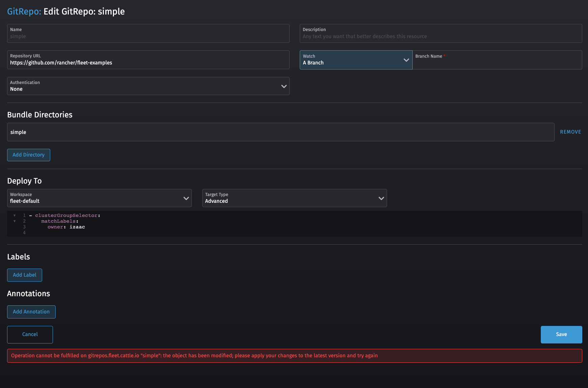Image resolution: width=588 pixels, height=388 pixels.
Task: Click Add Annotation under Annotations
Action: (31, 312)
